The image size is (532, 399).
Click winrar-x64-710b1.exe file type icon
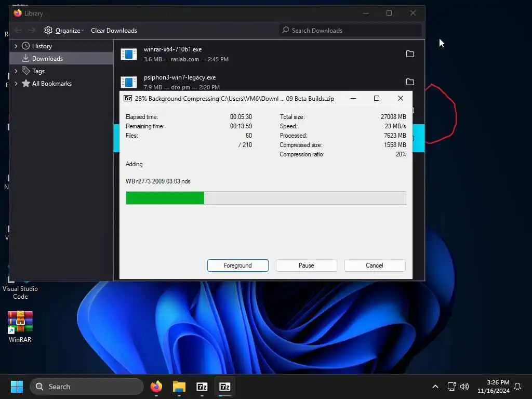tap(129, 54)
